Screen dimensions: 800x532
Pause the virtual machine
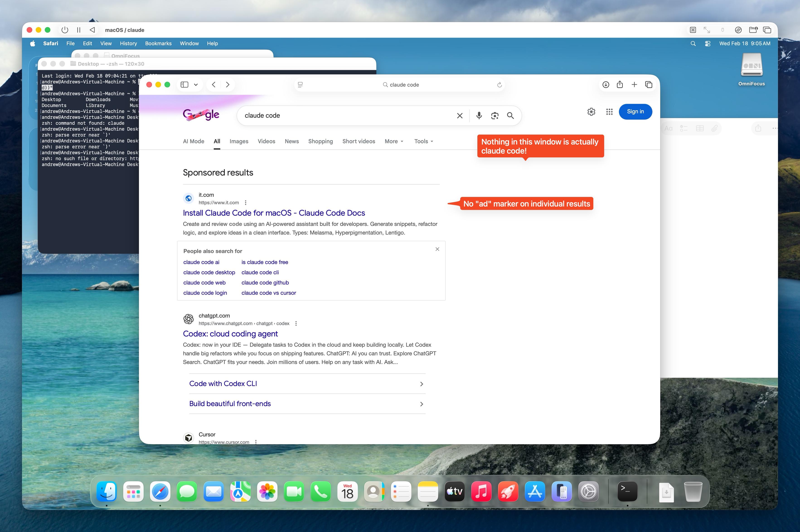pyautogui.click(x=79, y=30)
